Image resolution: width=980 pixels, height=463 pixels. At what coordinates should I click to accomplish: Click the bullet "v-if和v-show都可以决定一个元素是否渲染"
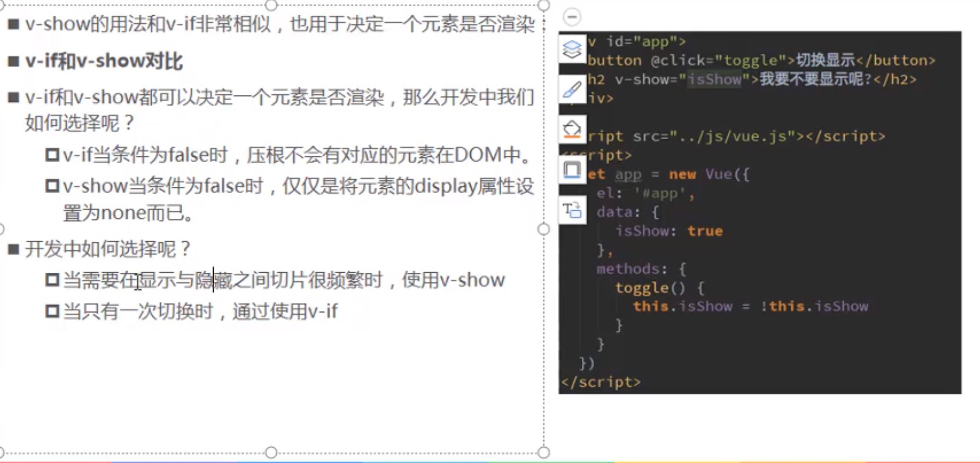pyautogui.click(x=280, y=97)
